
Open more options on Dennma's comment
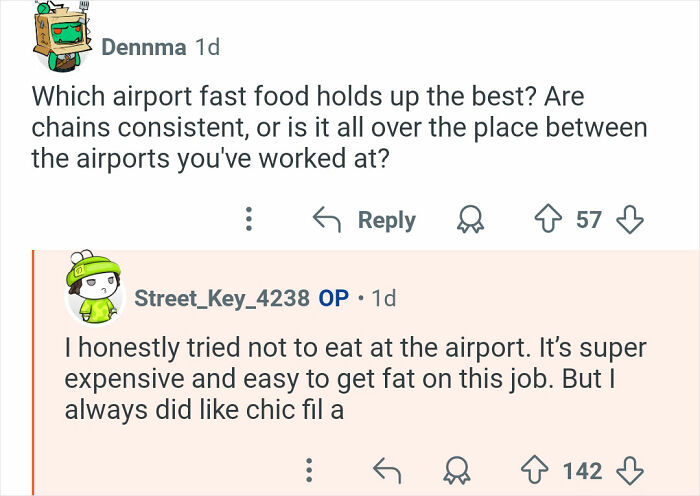coord(251,220)
